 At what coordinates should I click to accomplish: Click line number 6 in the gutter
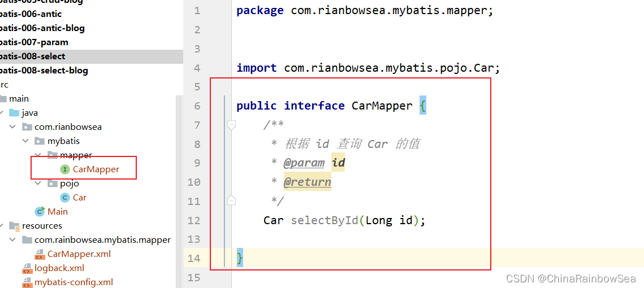(x=197, y=106)
